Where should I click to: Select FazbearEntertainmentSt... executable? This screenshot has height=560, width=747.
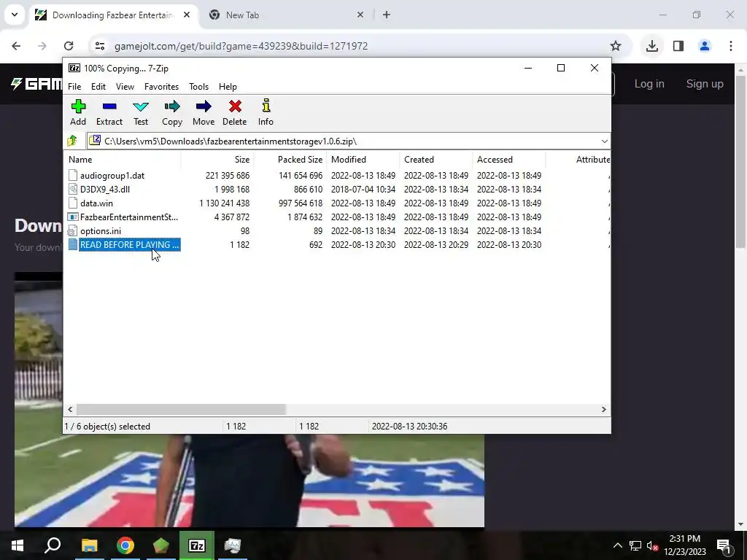click(128, 217)
